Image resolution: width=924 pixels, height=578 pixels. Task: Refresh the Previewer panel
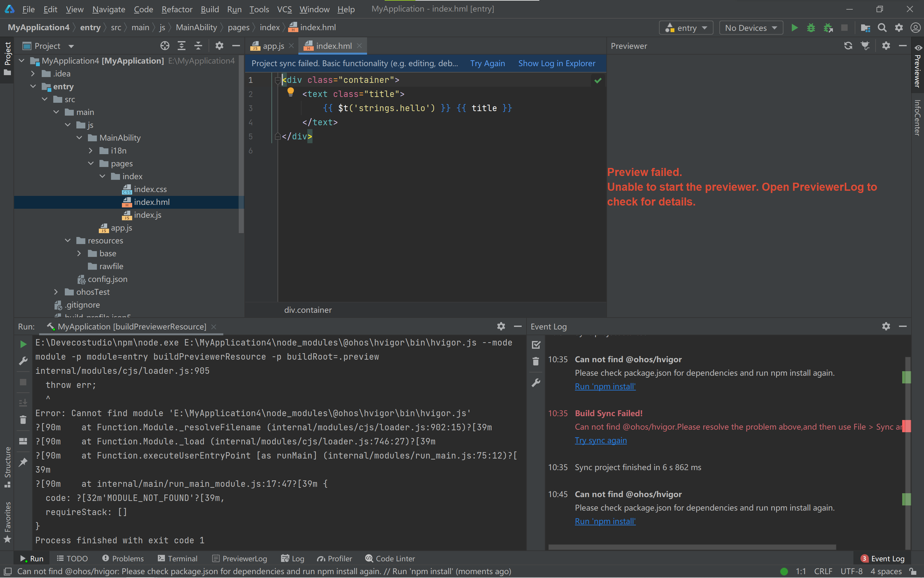(848, 46)
